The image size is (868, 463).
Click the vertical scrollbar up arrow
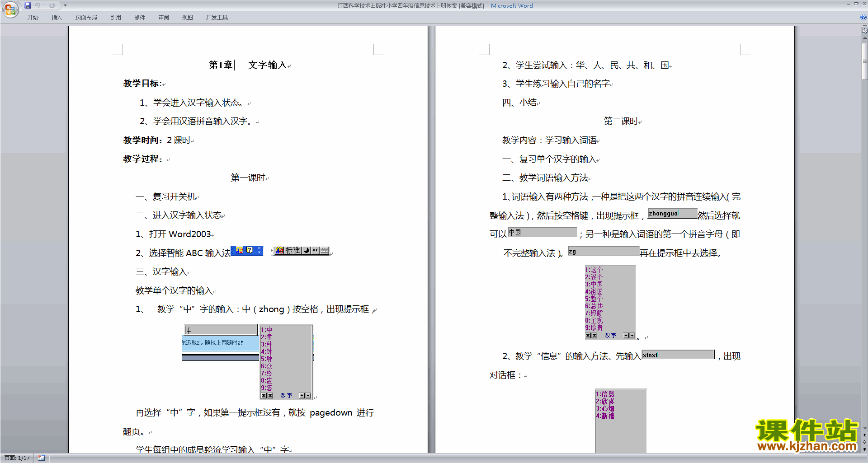(x=864, y=39)
